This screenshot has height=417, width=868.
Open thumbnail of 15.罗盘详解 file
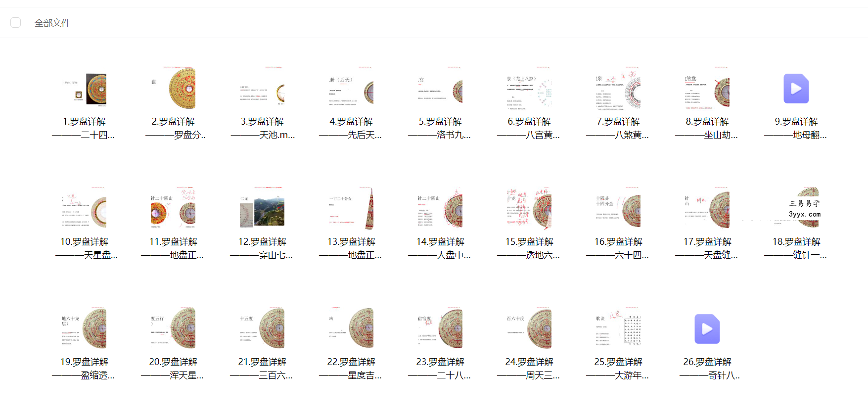coord(529,209)
